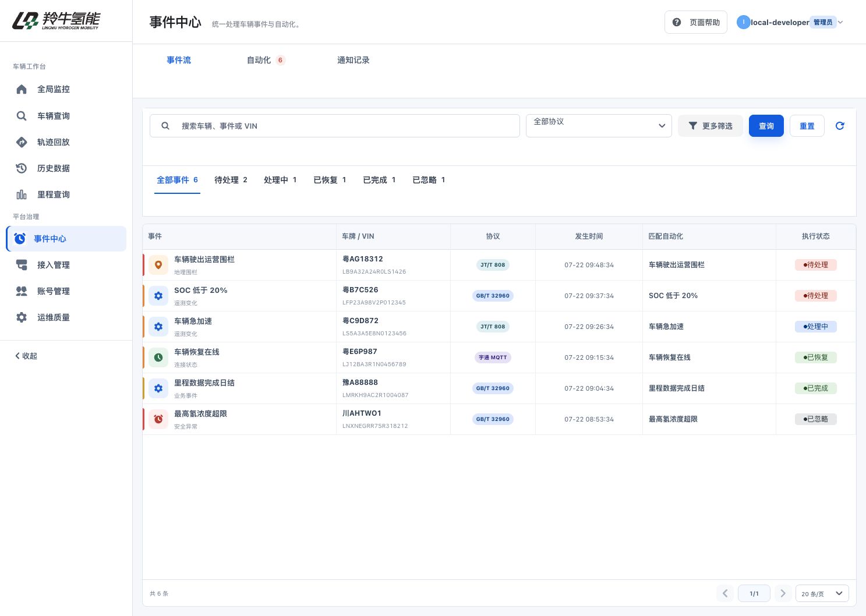Click the blue 查询 button

click(766, 126)
